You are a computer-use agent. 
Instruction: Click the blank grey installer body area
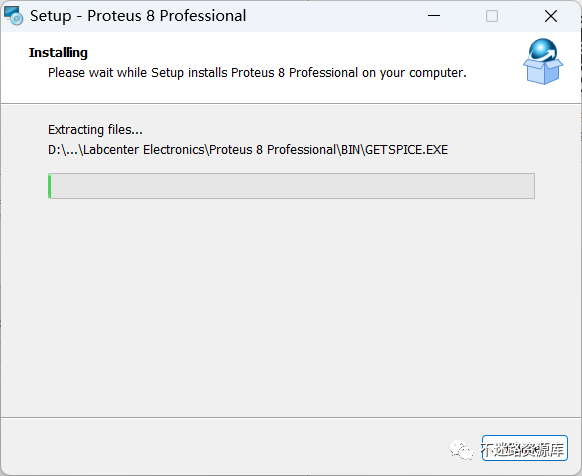(x=291, y=304)
